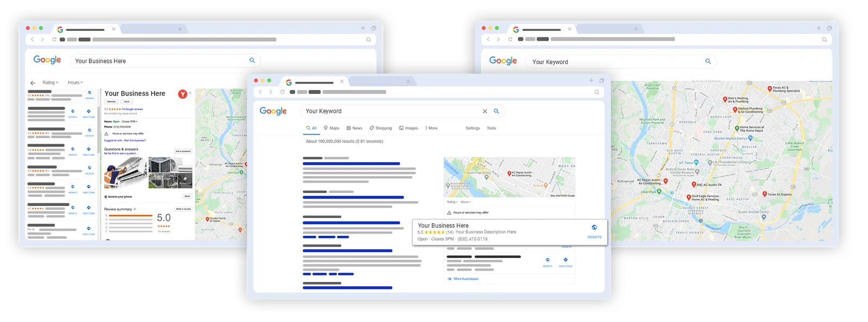The image size is (868, 322).
Task: Click the Texas Air Experts map pin
Action: point(764,194)
